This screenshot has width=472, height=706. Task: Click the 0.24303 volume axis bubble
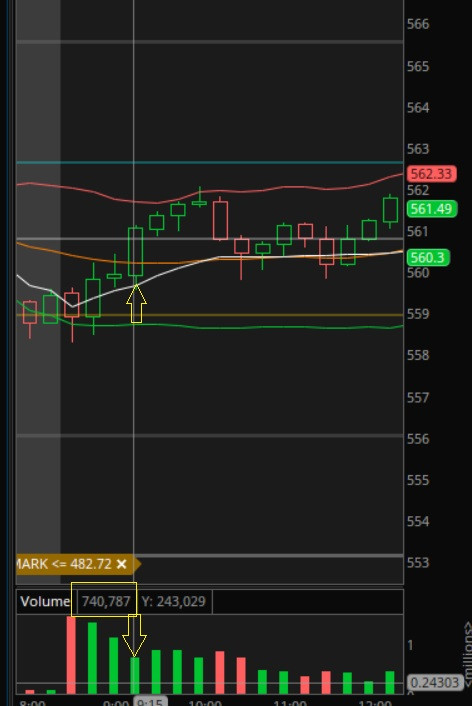(x=434, y=683)
